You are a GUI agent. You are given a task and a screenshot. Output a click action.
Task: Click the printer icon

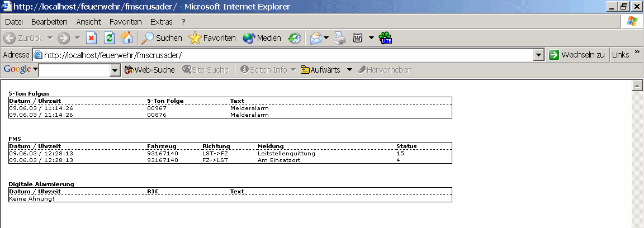pos(339,38)
